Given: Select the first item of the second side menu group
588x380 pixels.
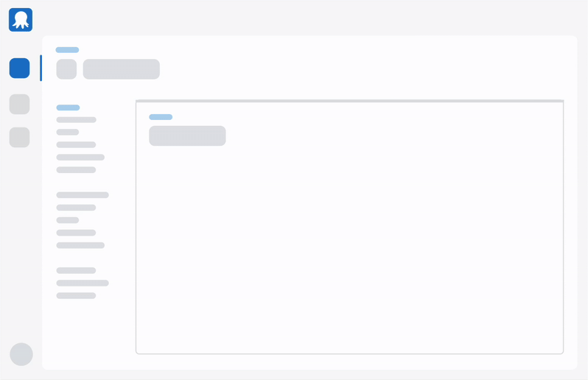Looking at the screenshot, I should 83,195.
